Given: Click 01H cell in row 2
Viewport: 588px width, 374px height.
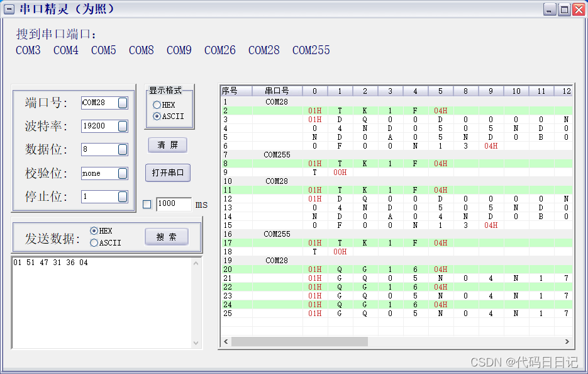Looking at the screenshot, I should [315, 110].
